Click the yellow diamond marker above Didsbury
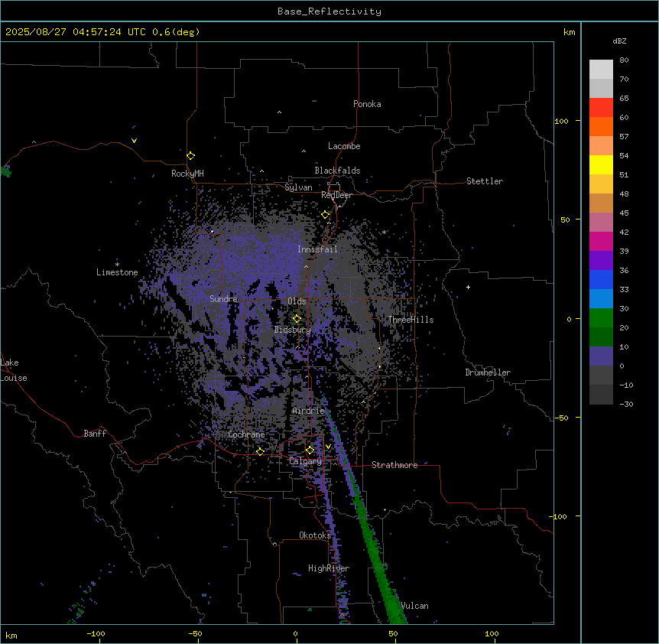Screen dimensions: 659x644 pos(297,319)
